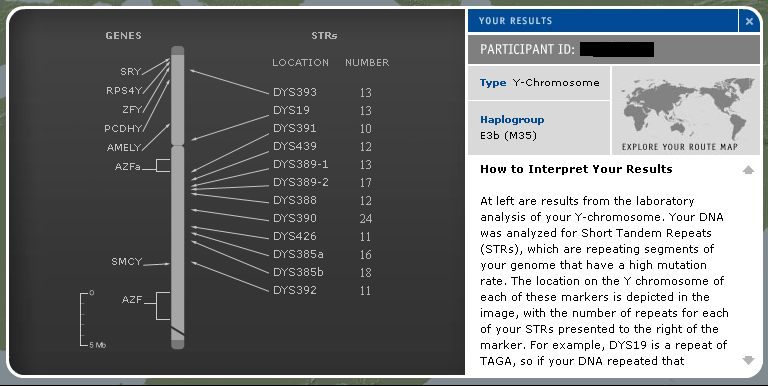Click the 5 Mb scale bar label
Screen dimensions: 768x386
click(97, 345)
